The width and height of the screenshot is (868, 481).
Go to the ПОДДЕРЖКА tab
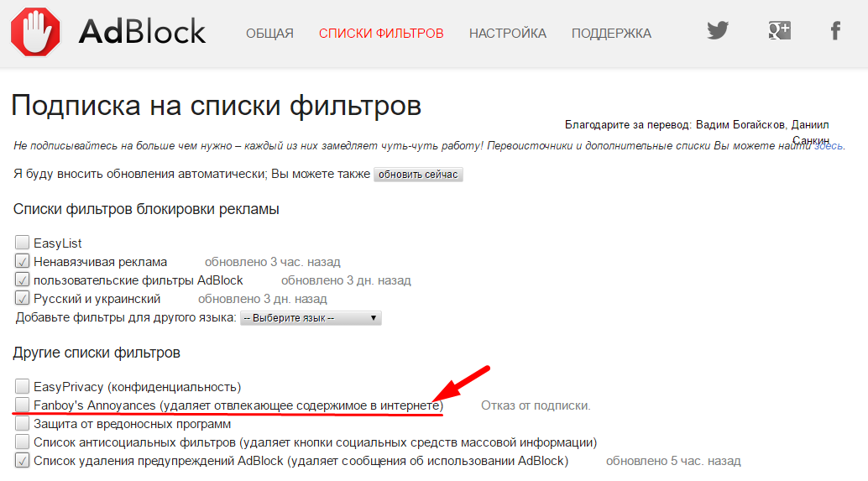611,34
